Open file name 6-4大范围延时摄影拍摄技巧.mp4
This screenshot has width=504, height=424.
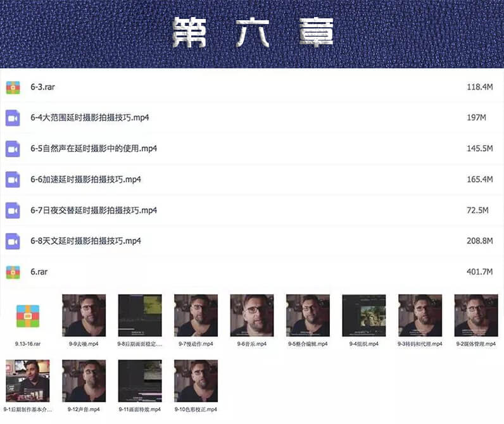90,118
